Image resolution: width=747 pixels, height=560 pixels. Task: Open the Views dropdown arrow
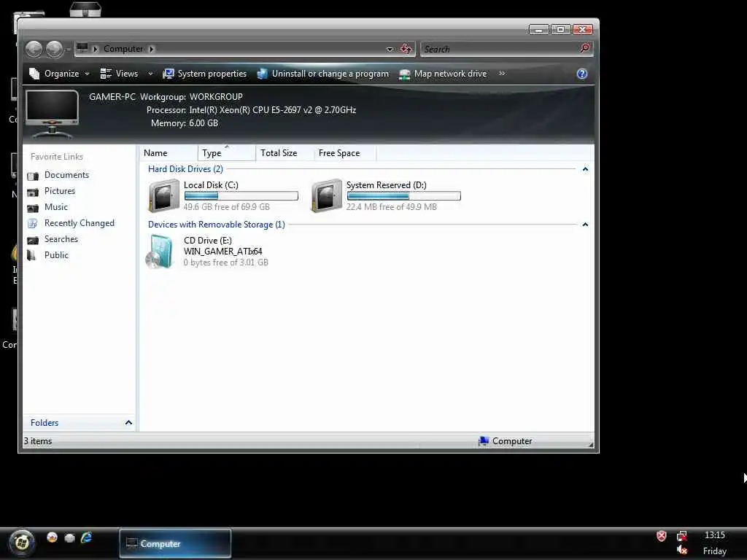(x=150, y=74)
